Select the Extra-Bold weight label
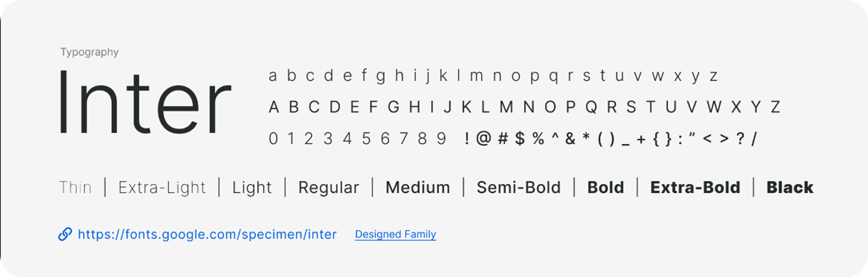The height and width of the screenshot is (277, 868). [x=695, y=188]
